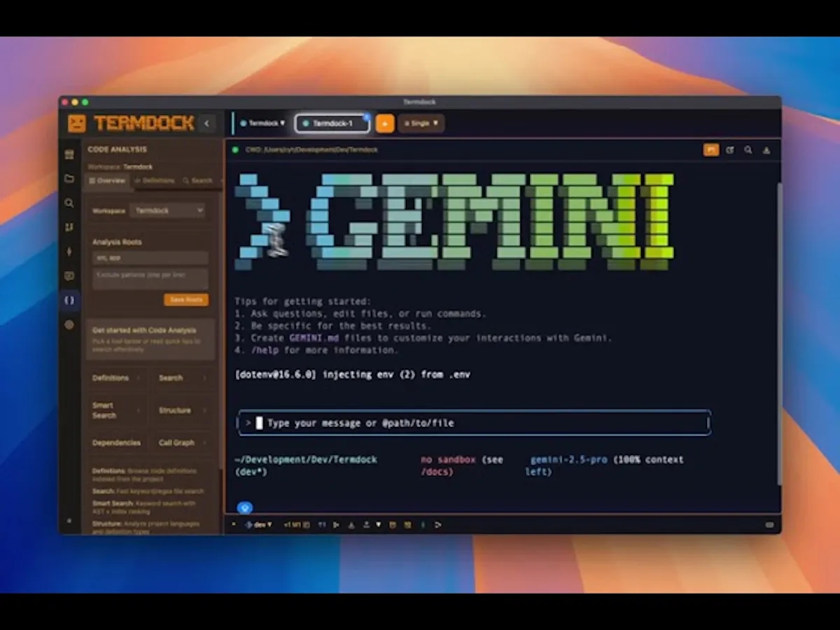Viewport: 840px width, 630px height.
Task: Click the no sandbox status text
Action: pyautogui.click(x=449, y=460)
